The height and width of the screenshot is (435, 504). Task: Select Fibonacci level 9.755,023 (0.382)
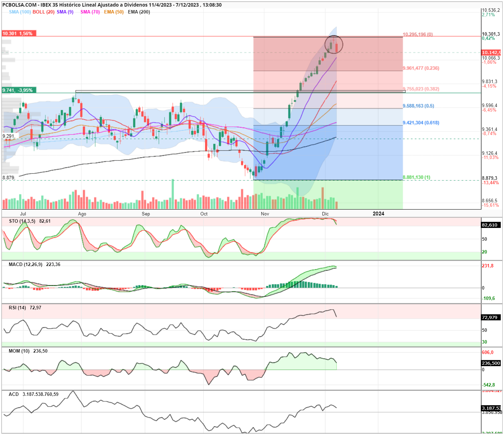pos(421,89)
